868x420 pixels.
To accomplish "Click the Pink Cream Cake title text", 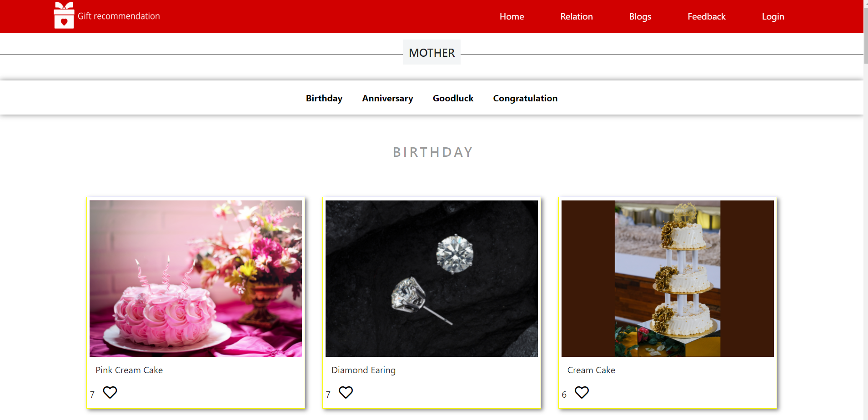I will tap(129, 370).
